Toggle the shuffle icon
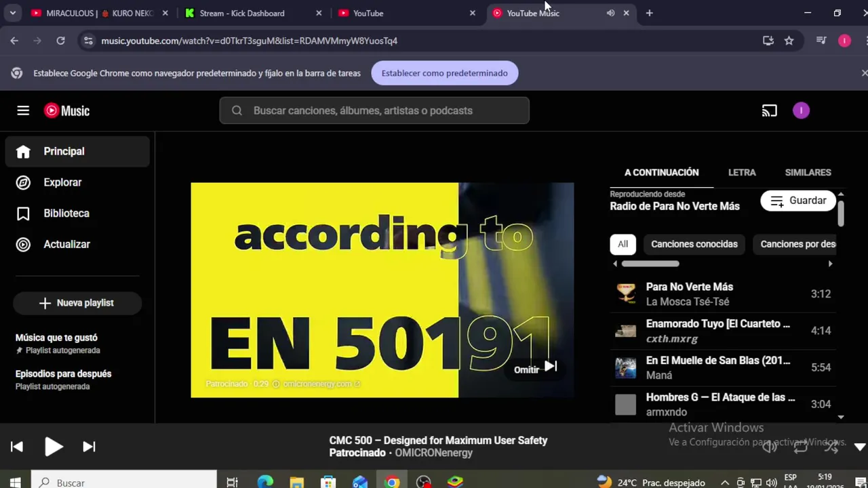This screenshot has height=488, width=868. (831, 447)
